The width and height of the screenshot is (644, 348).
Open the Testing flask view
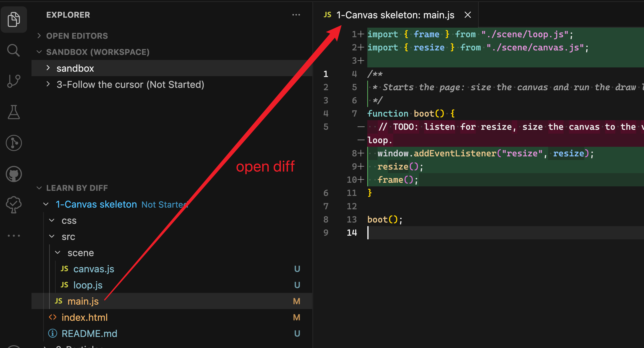[x=14, y=112]
